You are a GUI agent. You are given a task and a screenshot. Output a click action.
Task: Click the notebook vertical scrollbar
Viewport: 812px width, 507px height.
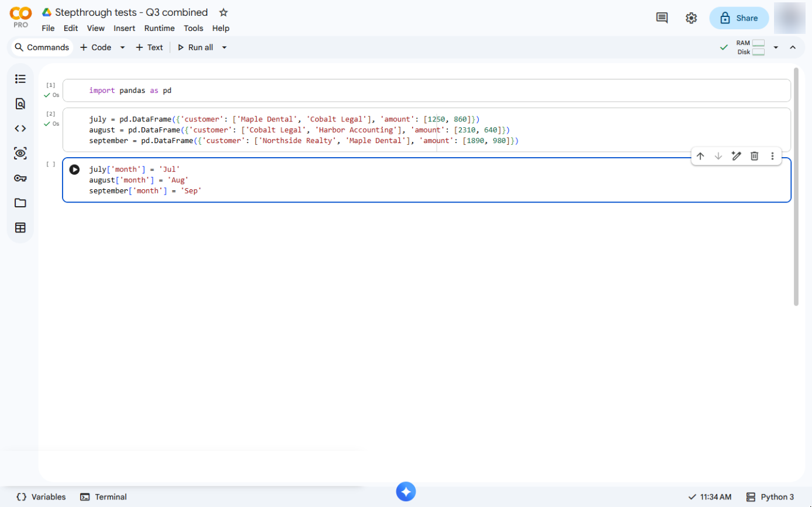pyautogui.click(x=796, y=187)
